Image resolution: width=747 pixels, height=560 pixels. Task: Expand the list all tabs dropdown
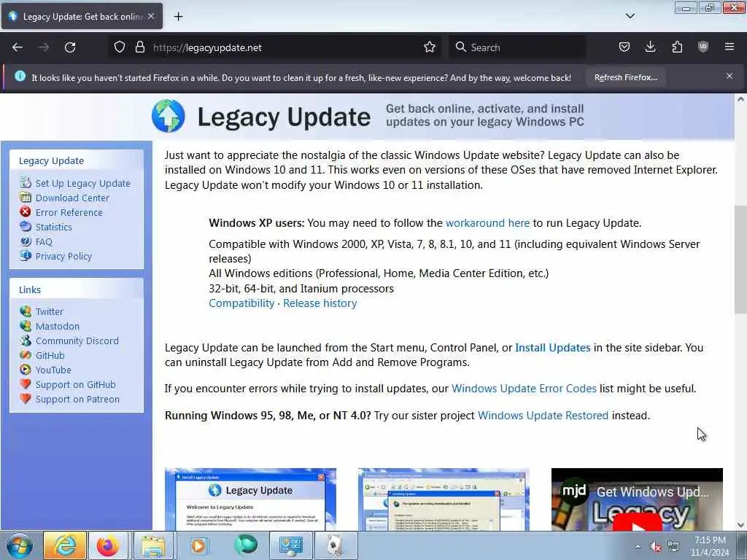630,16
